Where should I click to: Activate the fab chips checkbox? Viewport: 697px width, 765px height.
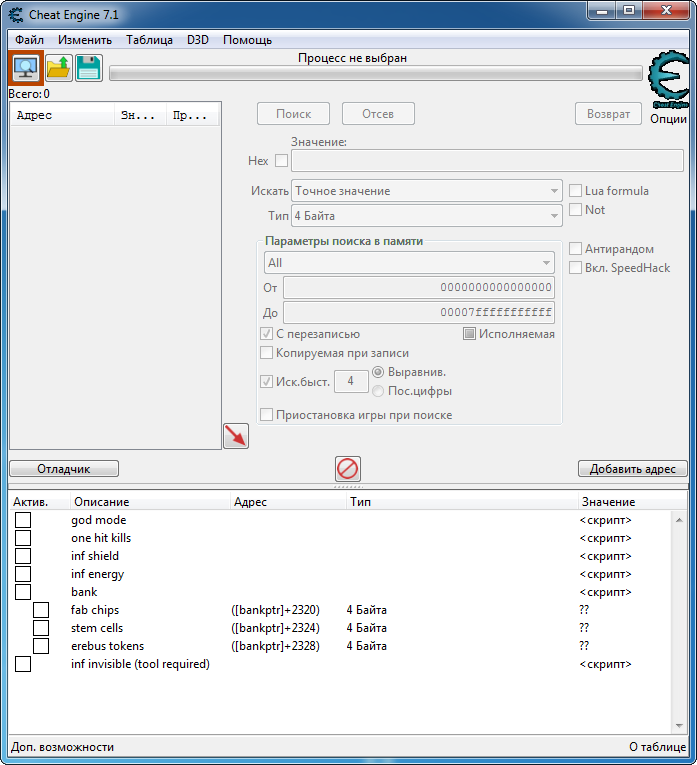coord(41,610)
